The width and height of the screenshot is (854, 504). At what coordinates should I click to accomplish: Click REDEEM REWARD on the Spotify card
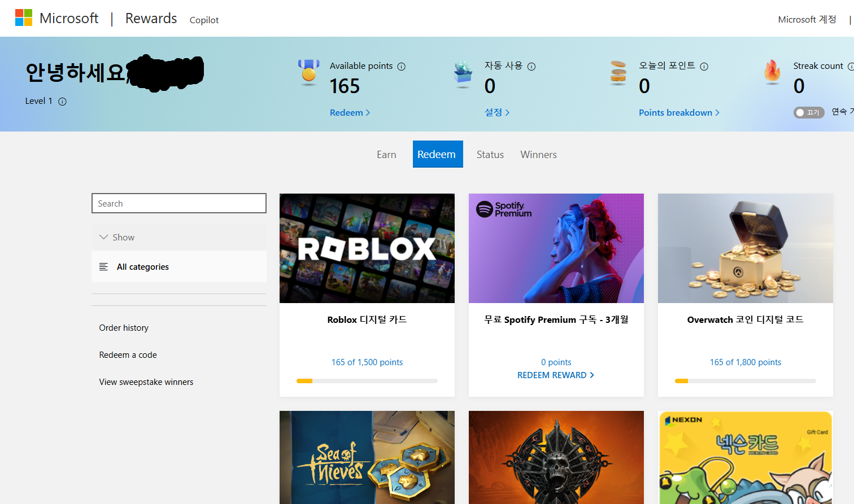pos(556,375)
